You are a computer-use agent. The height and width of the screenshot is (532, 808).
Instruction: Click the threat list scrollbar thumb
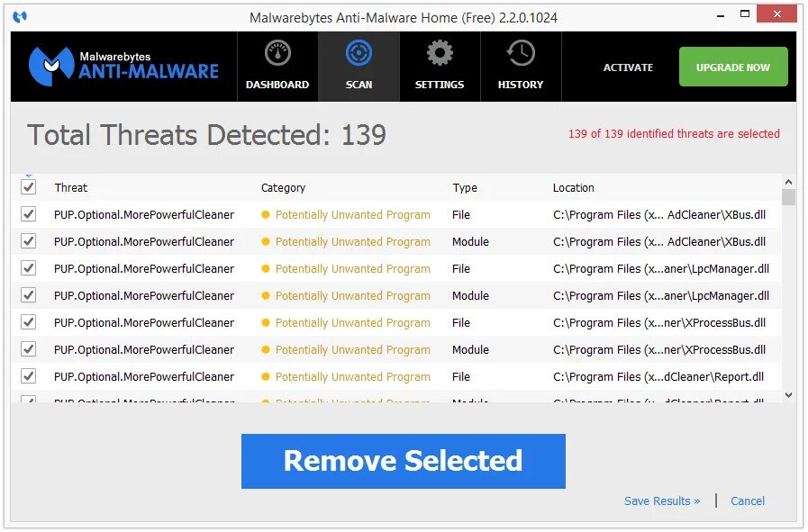click(788, 197)
